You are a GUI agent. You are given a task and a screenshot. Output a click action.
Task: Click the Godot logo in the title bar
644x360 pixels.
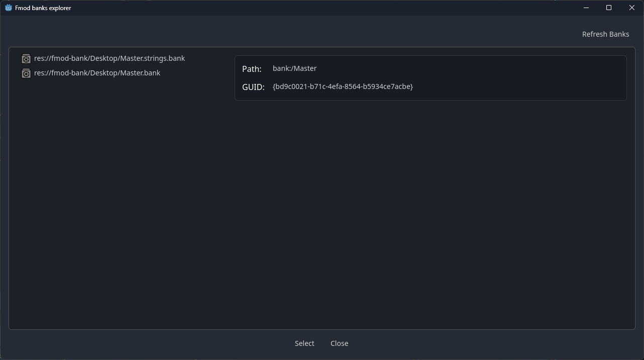pyautogui.click(x=8, y=8)
